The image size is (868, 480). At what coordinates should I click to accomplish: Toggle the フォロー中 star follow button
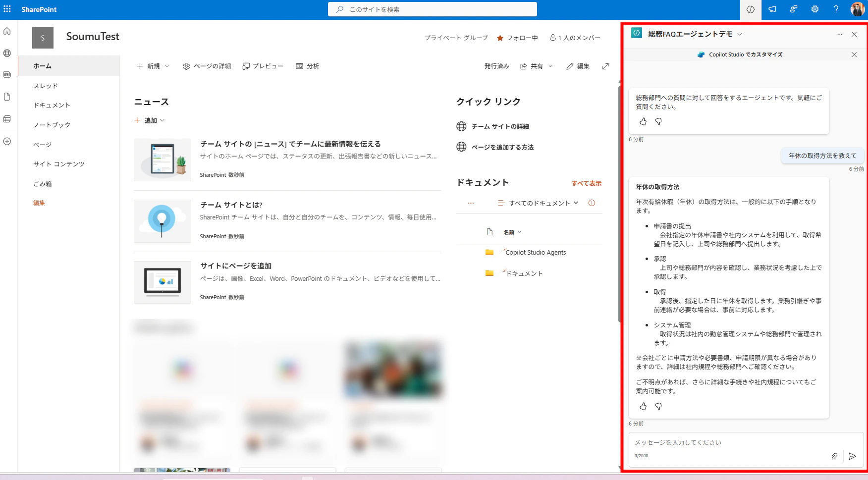click(x=517, y=38)
